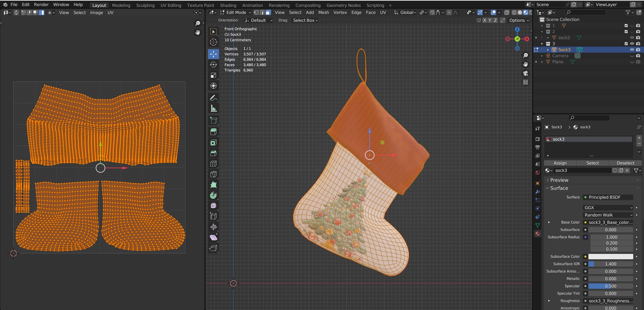
Task: Select the Poly Build tool
Action: coord(213,185)
